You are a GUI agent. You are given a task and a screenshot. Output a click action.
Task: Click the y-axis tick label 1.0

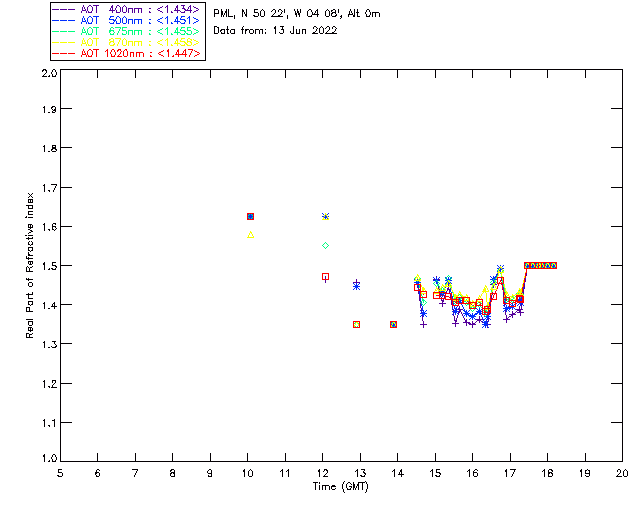pyautogui.click(x=49, y=458)
